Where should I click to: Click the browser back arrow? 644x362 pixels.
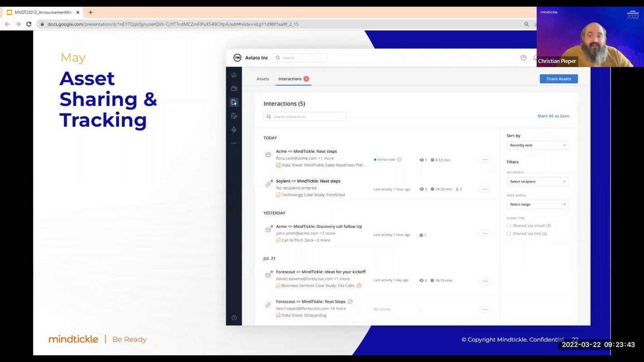[x=7, y=24]
